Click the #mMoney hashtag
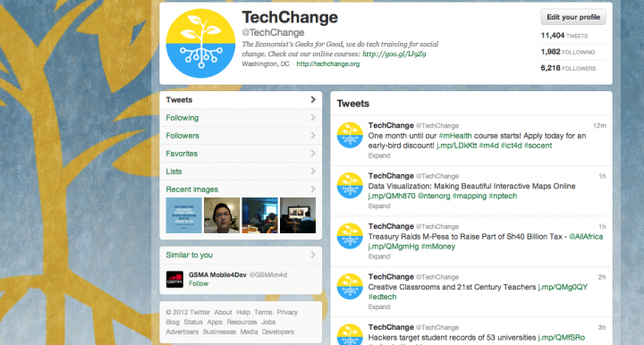The image size is (644, 345). (438, 246)
